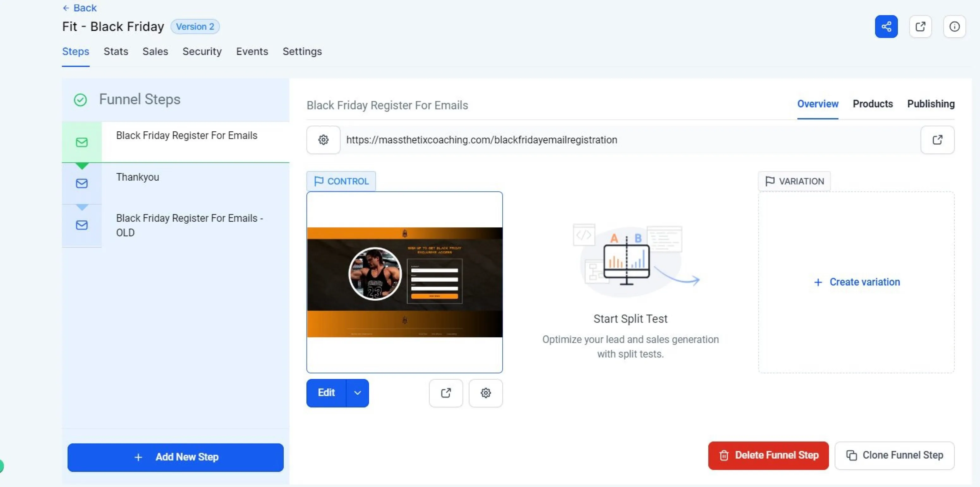
Task: Select Black Friday Register For Emails - OLD step
Action: pyautogui.click(x=175, y=225)
